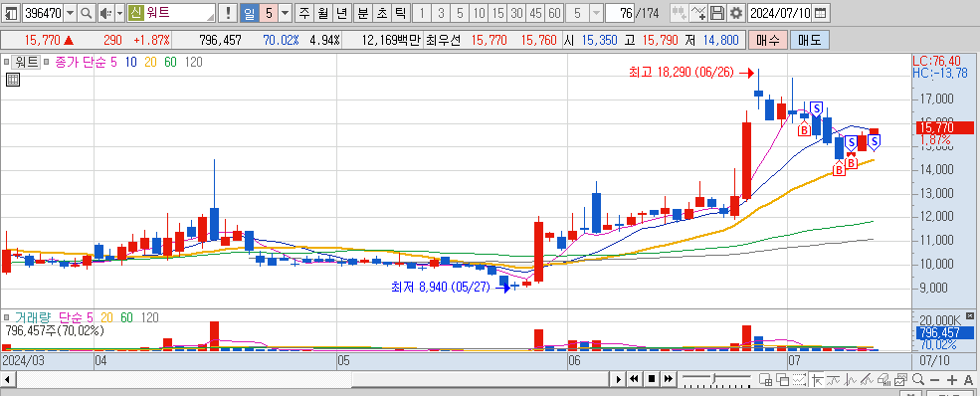Click the exclamation mark info button
Screen dimensions: 980x396
(229, 13)
